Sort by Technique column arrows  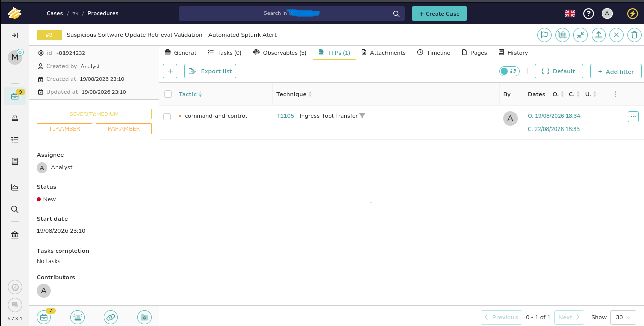click(310, 95)
